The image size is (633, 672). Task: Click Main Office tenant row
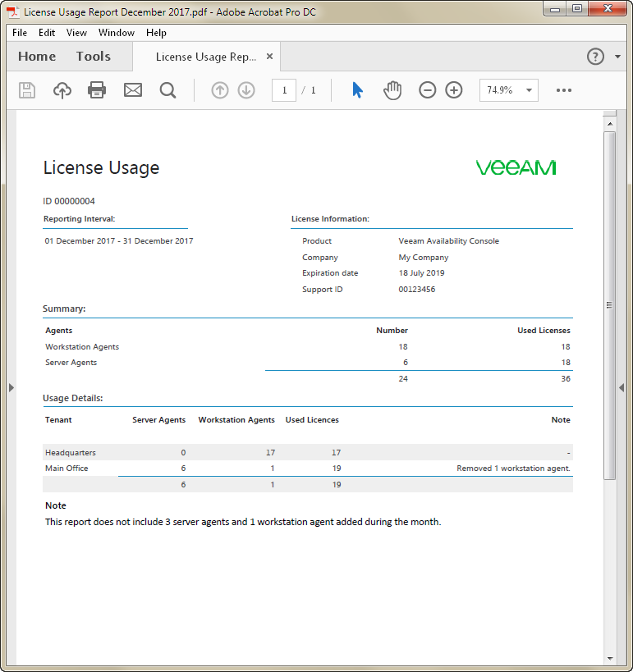[308, 469]
